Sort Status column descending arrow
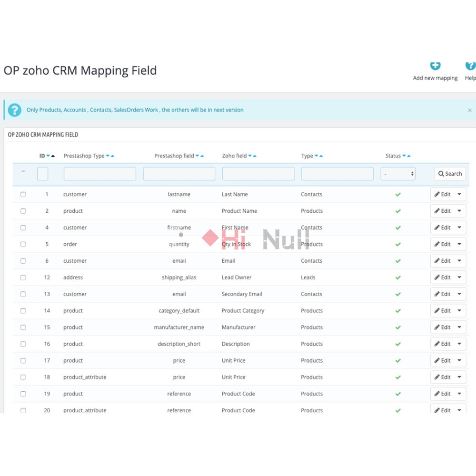This screenshot has width=476, height=476. [x=404, y=156]
